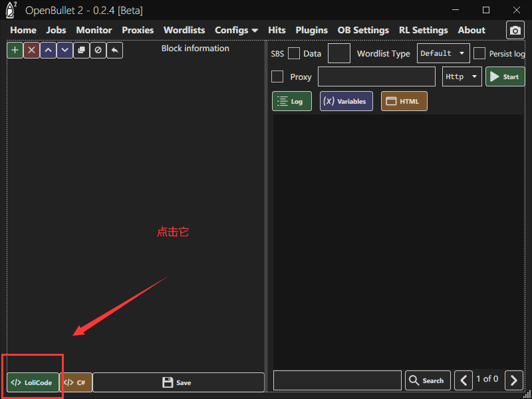The width and height of the screenshot is (532, 399).
Task: Click the log search text field
Action: point(337,380)
